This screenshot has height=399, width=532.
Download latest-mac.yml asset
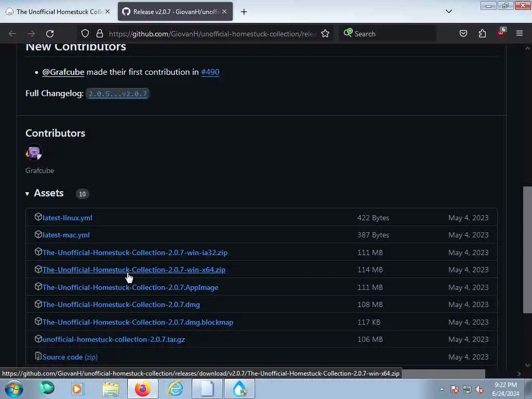click(66, 235)
